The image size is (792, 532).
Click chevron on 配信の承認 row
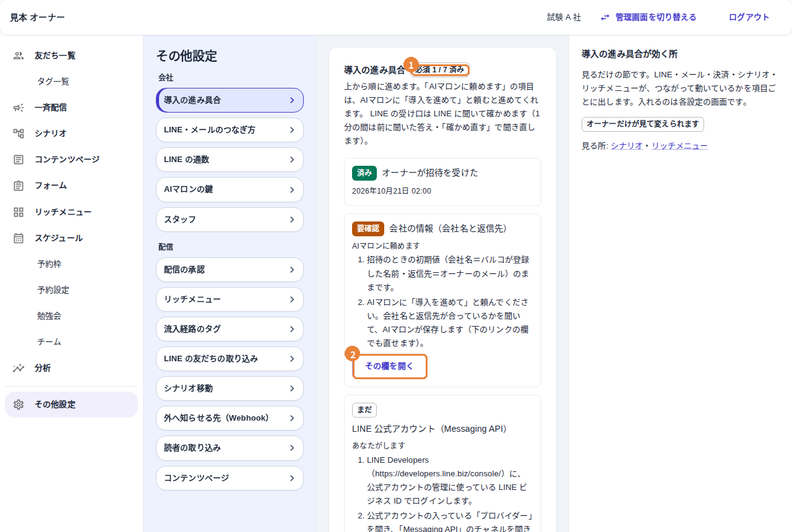(x=292, y=270)
